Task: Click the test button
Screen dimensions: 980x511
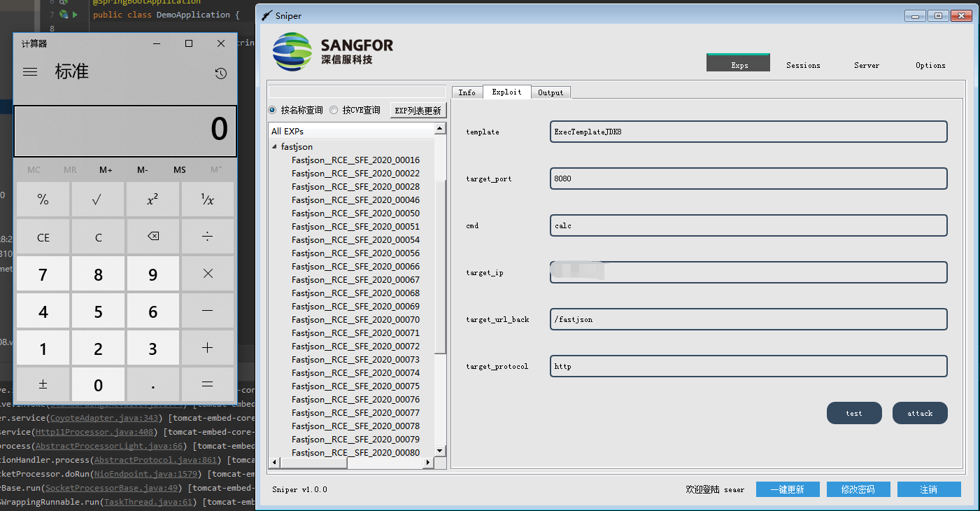Action: click(854, 413)
